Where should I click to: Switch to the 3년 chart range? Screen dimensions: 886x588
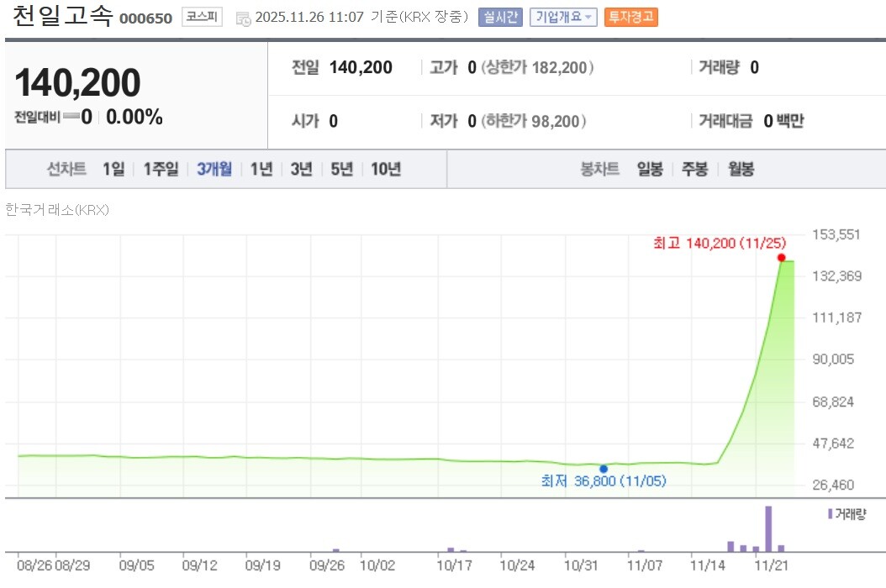pyautogui.click(x=301, y=169)
